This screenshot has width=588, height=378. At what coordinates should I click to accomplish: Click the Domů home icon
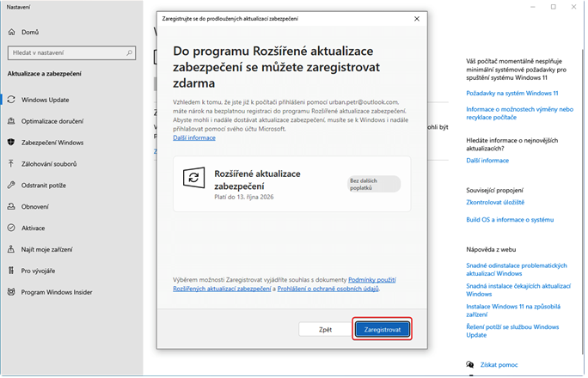point(11,33)
